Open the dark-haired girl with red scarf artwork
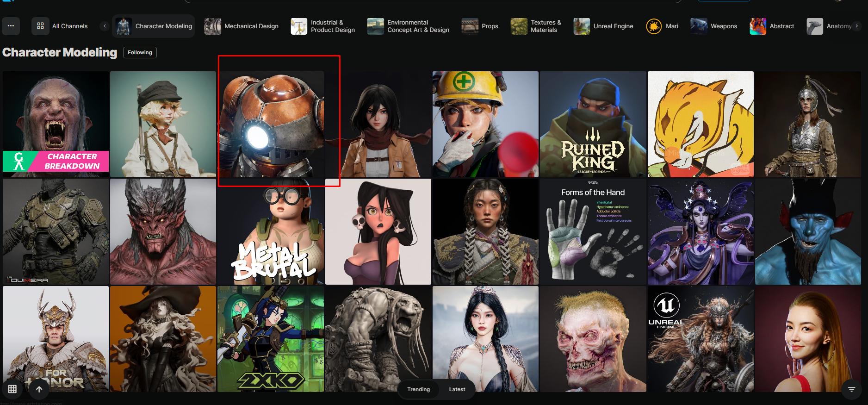The image size is (868, 405). click(378, 124)
